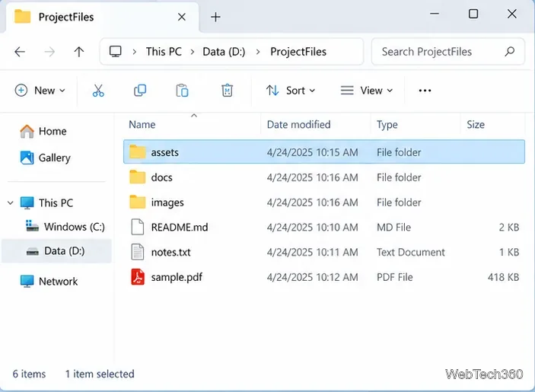Select the docs folder name
The height and width of the screenshot is (392, 535).
[162, 177]
